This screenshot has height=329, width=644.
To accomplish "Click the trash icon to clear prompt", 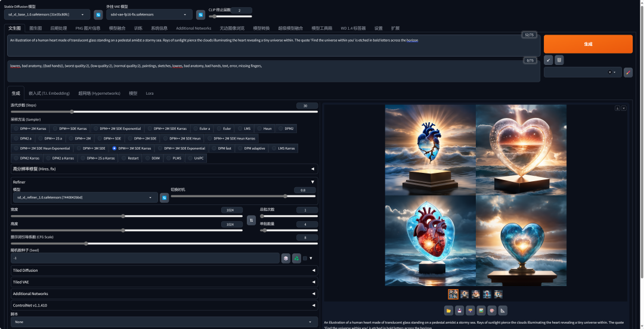I will pos(559,60).
